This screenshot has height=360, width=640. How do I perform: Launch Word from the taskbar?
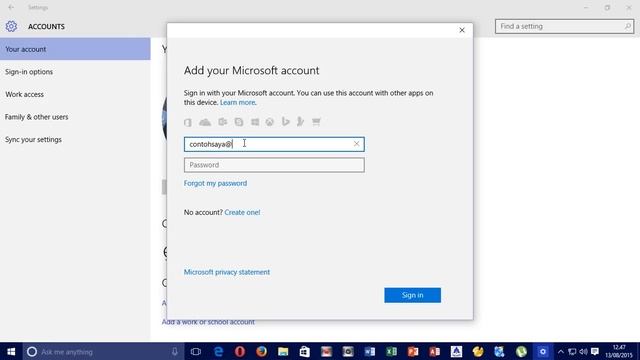pos(369,351)
